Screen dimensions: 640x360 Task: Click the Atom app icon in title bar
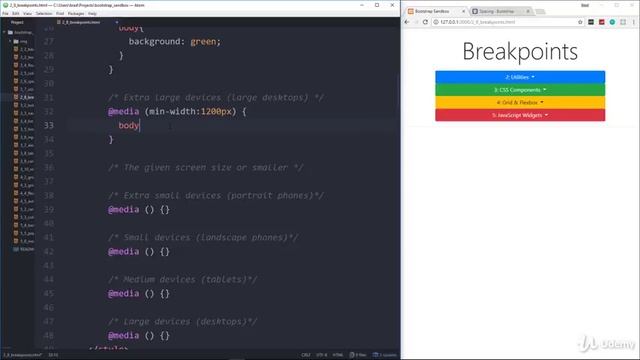point(5,5)
